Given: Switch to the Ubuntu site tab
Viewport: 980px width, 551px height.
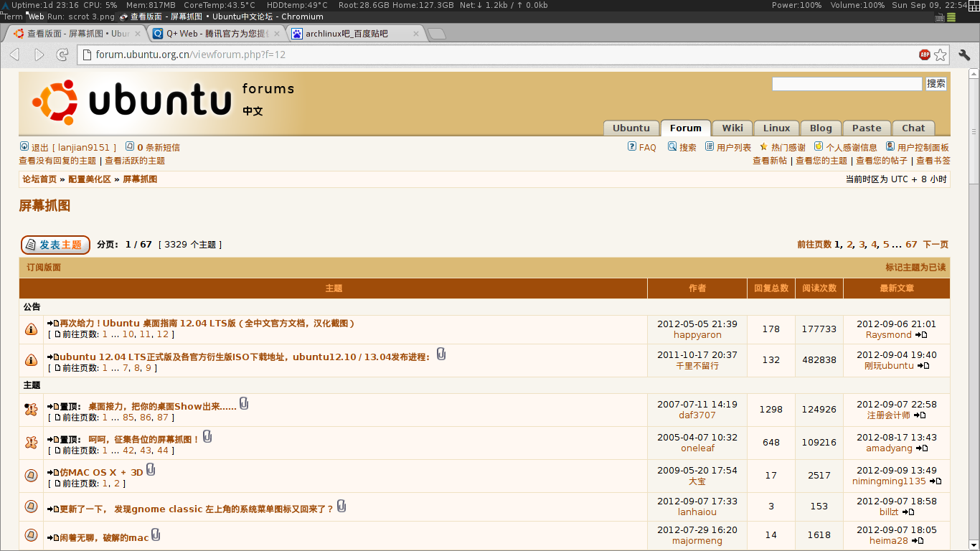Looking at the screenshot, I should point(631,128).
